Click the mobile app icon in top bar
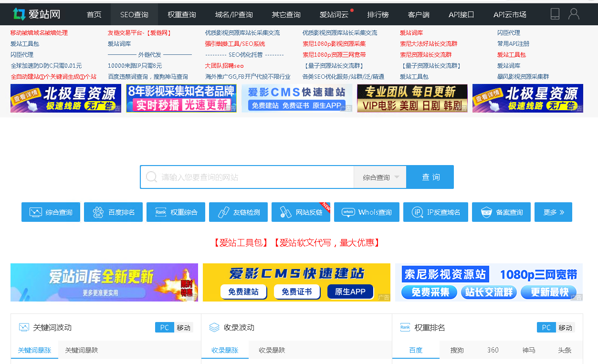 (554, 14)
